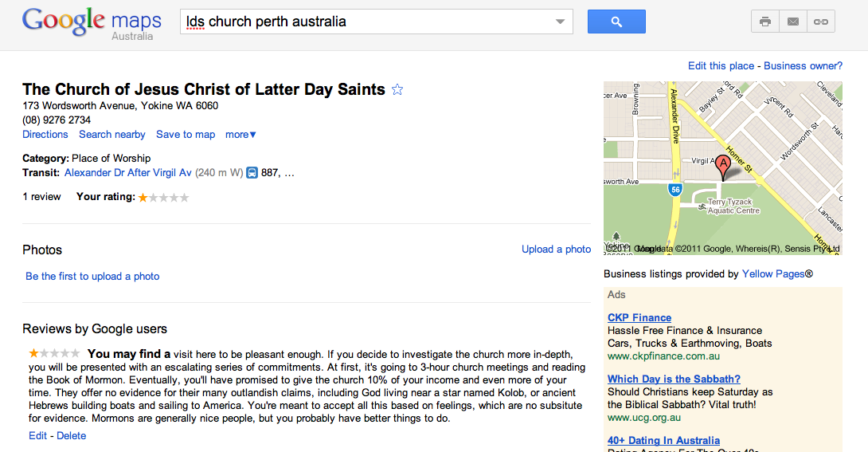Star The Church of Jesus Christ place
Viewport: 868px width, 452px height.
[x=397, y=90]
